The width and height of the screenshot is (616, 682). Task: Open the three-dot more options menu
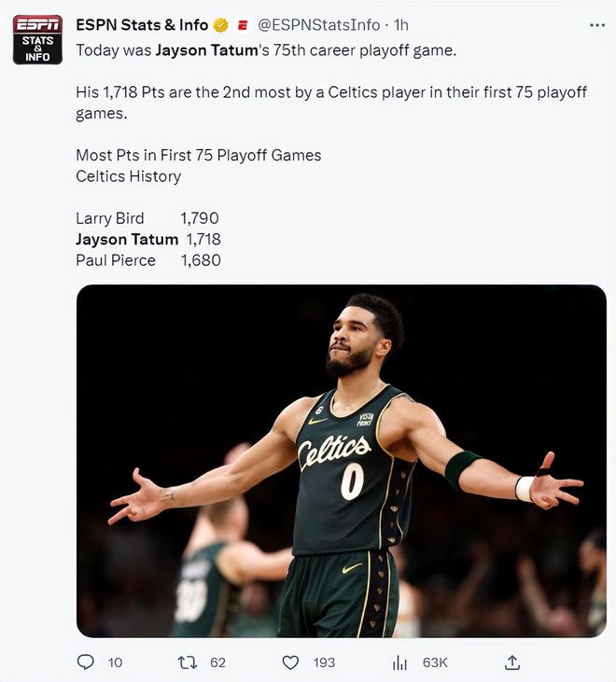pos(597,25)
